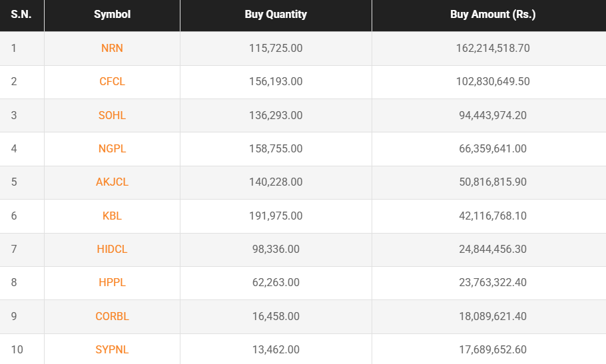Open the AKJCL symbol link
The width and height of the screenshot is (606, 364).
(112, 182)
